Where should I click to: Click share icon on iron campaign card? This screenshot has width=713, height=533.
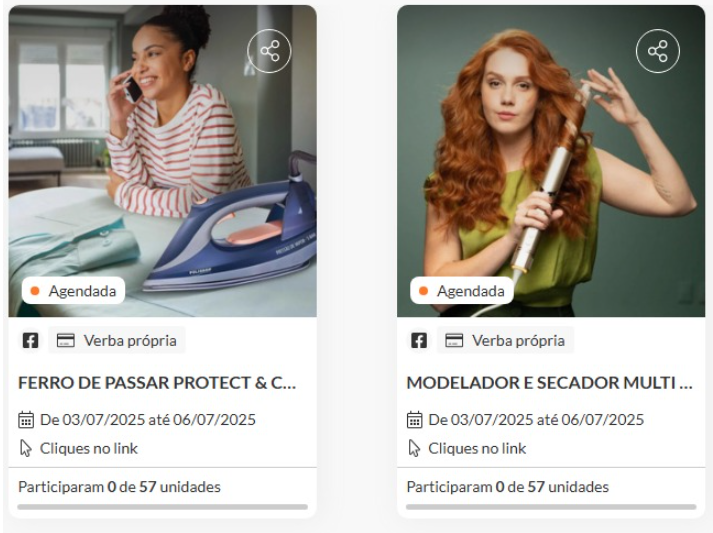(x=269, y=51)
